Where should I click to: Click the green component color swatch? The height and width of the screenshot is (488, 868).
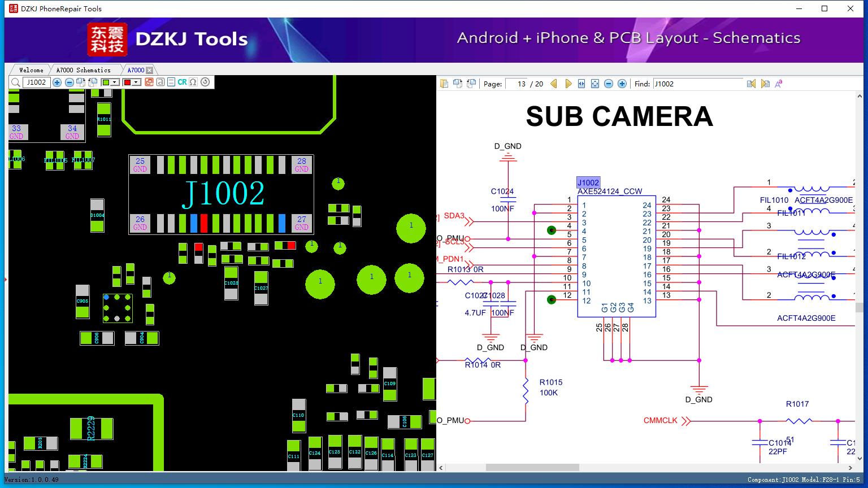click(x=106, y=82)
